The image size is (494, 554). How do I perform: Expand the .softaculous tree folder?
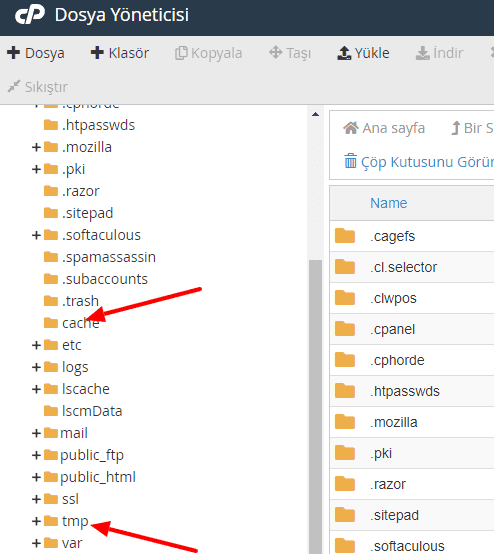[x=36, y=235]
